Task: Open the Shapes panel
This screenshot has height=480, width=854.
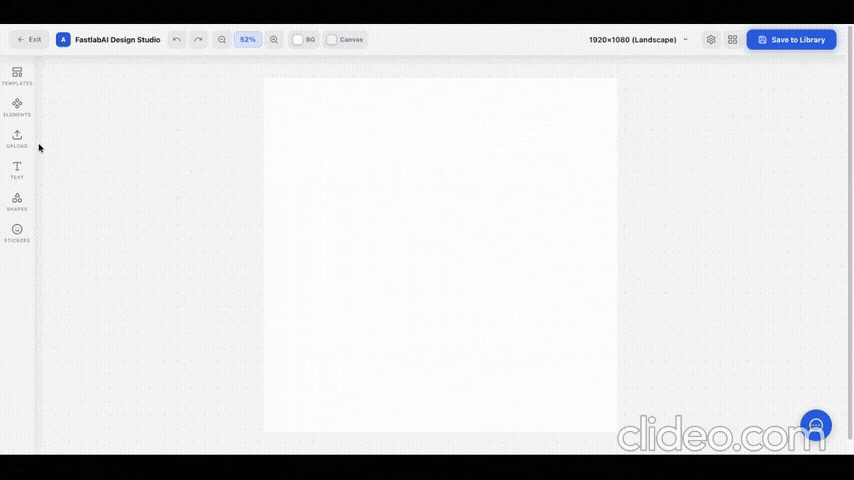Action: [x=17, y=202]
